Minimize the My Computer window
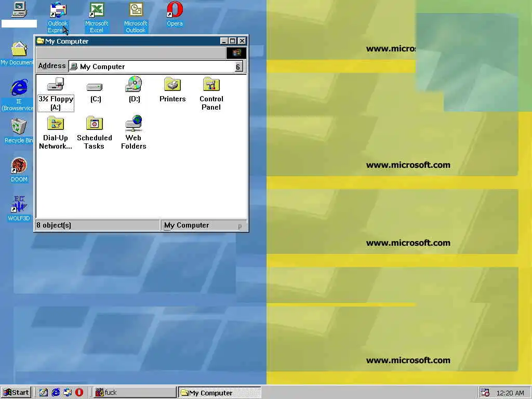This screenshot has height=399, width=532. (224, 41)
